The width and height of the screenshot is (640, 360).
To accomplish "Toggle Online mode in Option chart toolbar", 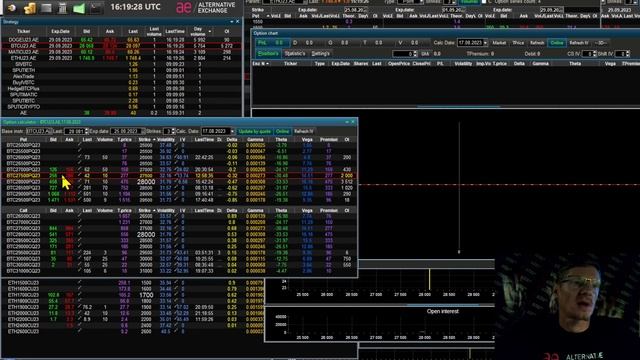I will point(557,43).
